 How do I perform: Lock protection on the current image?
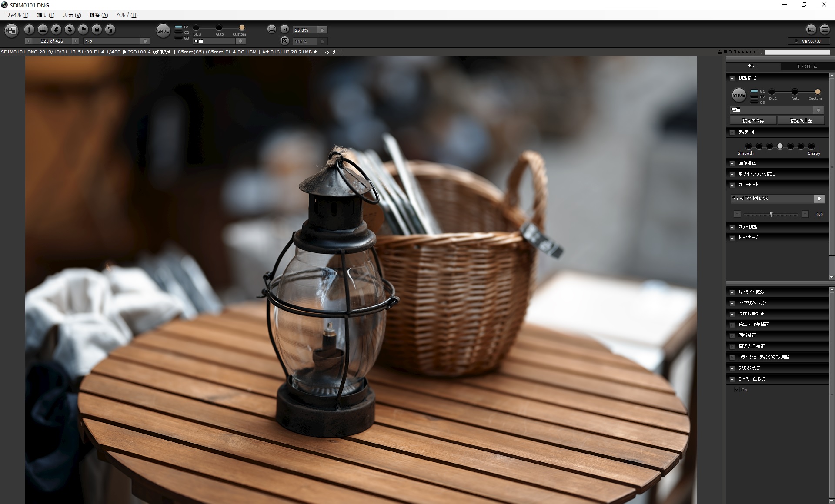coord(97,29)
